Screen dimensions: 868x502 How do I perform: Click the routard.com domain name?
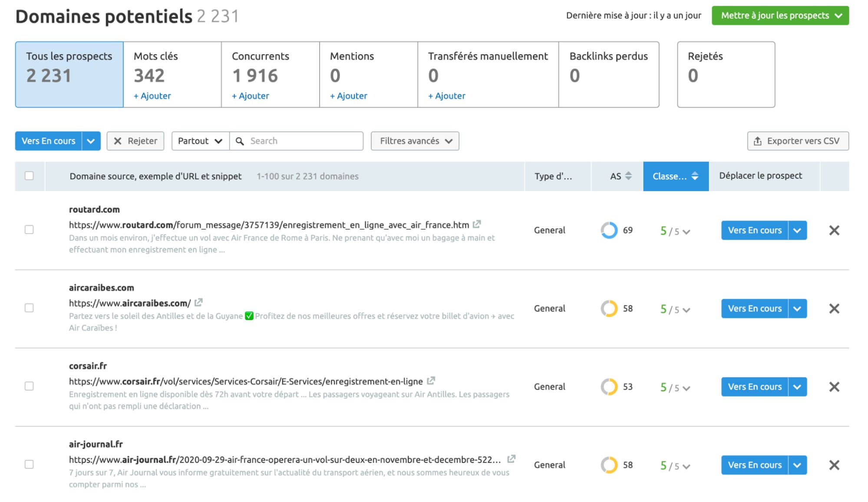(94, 209)
